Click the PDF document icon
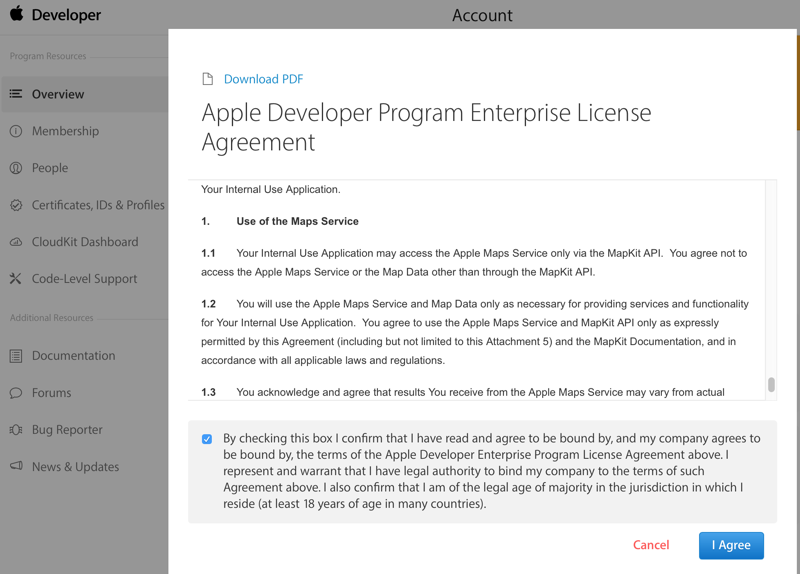800x574 pixels. 208,79
